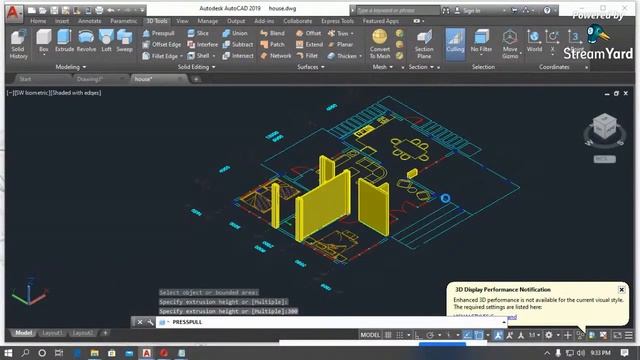Click the viewport visual style label
The image size is (640, 360).
click(x=76, y=93)
